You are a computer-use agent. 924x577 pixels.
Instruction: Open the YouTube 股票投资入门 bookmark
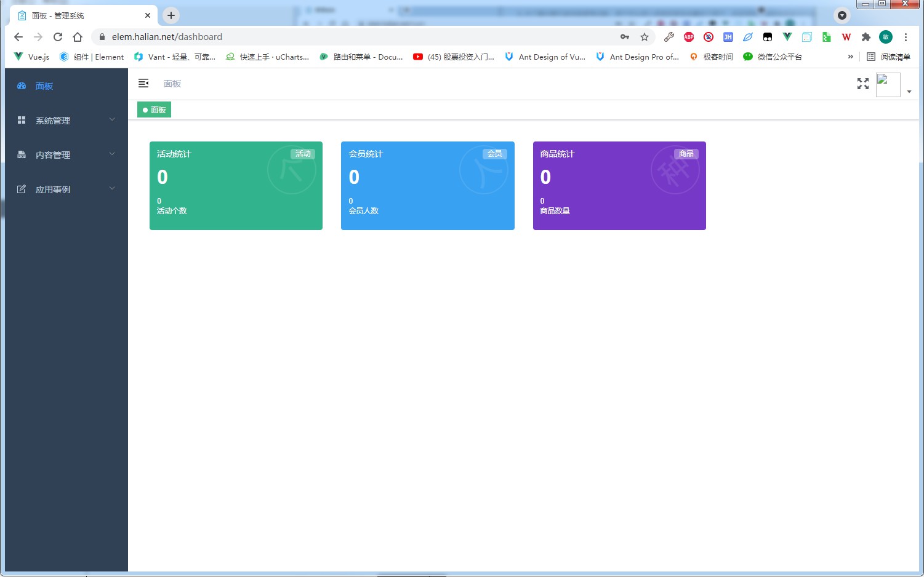(x=454, y=57)
